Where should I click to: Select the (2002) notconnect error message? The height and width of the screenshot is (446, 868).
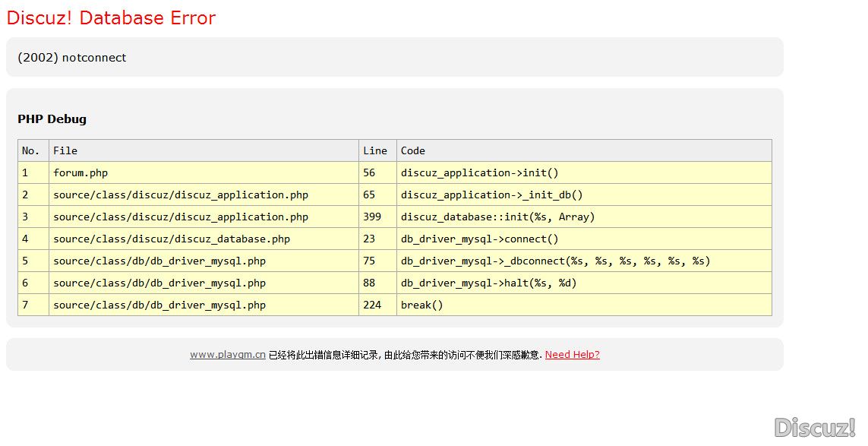72,58
